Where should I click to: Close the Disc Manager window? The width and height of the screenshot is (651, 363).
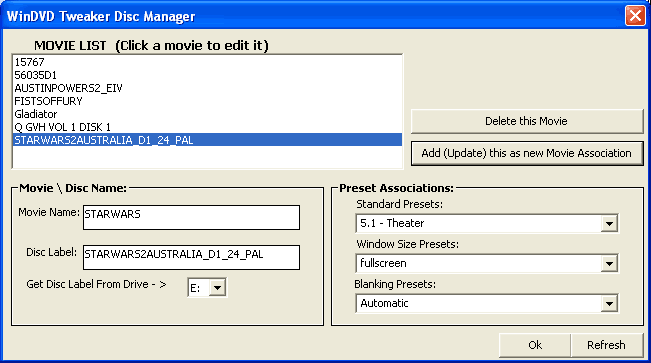[635, 16]
